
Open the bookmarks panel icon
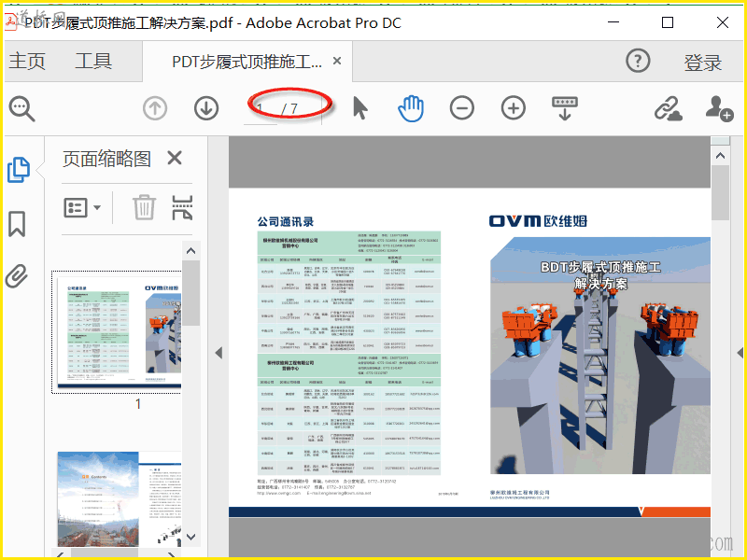point(17,224)
